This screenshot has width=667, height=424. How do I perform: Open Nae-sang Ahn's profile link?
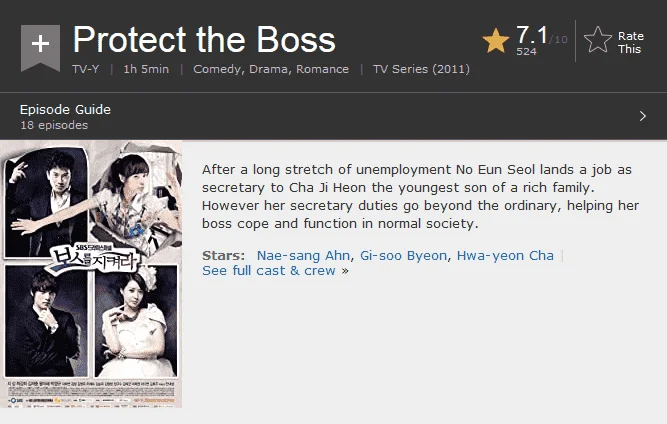[303, 256]
